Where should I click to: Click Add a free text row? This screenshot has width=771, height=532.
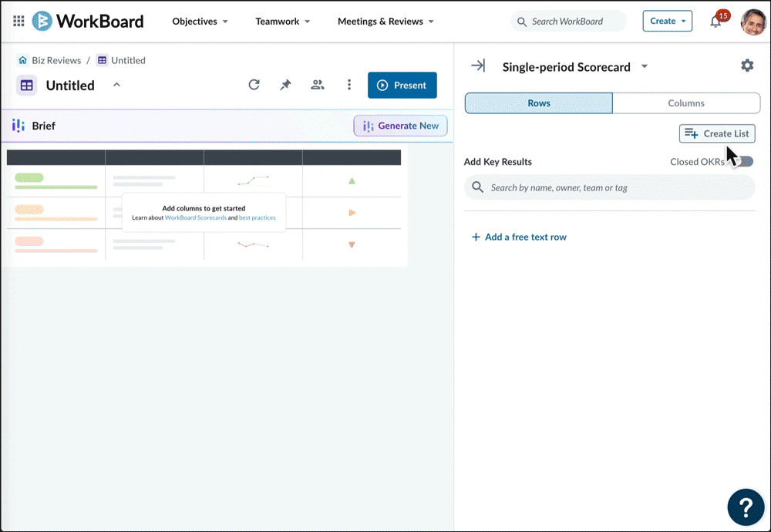(x=519, y=237)
